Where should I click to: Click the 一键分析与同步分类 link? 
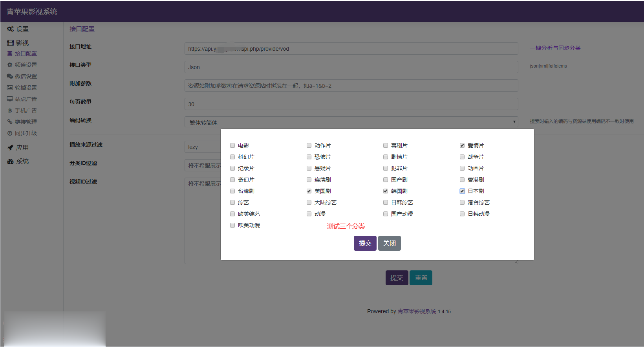tap(555, 48)
